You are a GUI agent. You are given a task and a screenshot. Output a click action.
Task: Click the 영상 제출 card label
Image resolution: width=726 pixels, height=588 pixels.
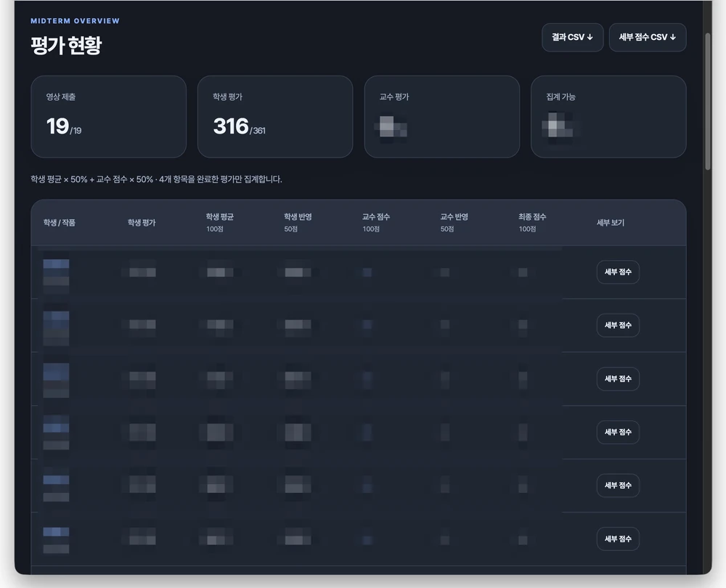(61, 97)
